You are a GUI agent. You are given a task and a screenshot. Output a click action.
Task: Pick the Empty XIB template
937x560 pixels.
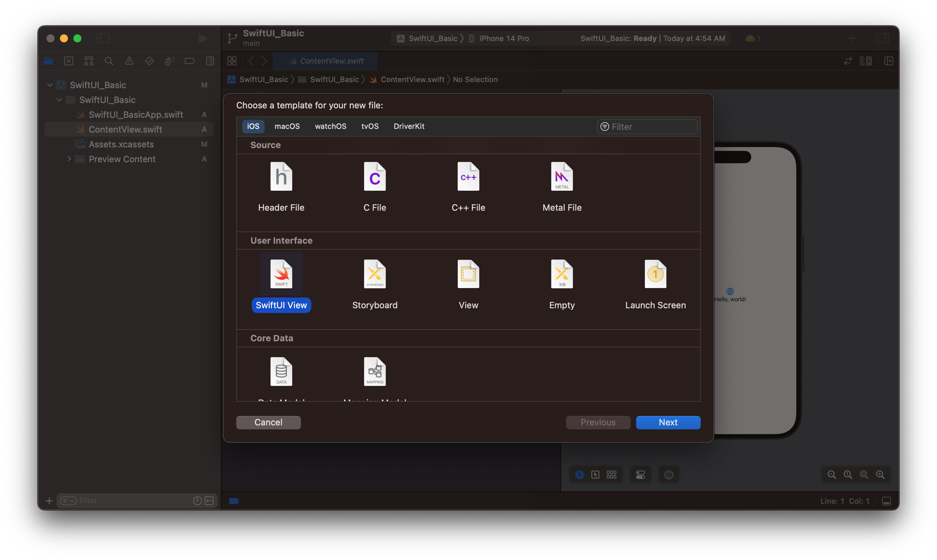pos(562,284)
